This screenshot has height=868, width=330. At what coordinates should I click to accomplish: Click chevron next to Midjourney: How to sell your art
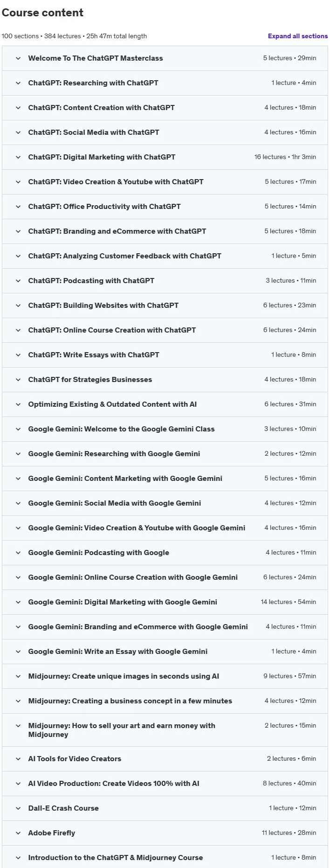coord(18,726)
